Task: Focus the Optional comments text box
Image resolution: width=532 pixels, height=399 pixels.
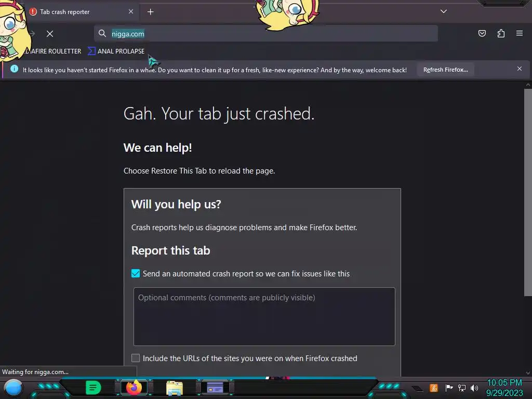Action: click(264, 316)
